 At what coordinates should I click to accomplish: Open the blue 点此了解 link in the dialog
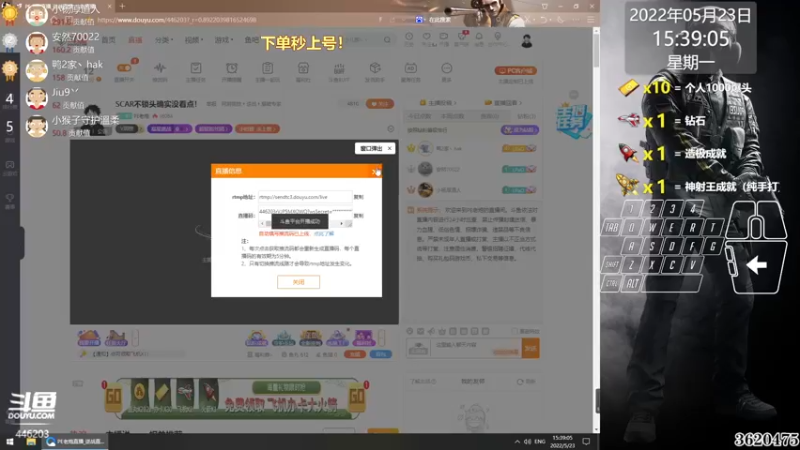coord(324,234)
